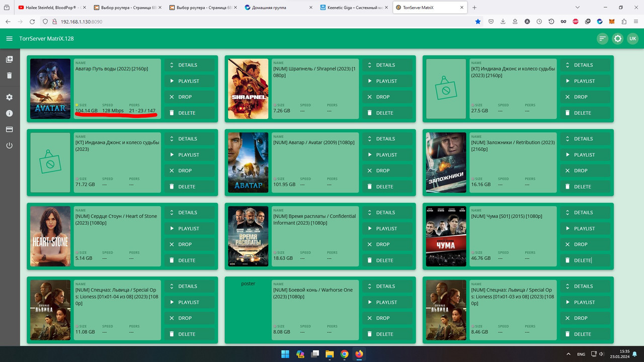
Task: Switch to the TorrServer MatriX tab
Action: pos(430,8)
